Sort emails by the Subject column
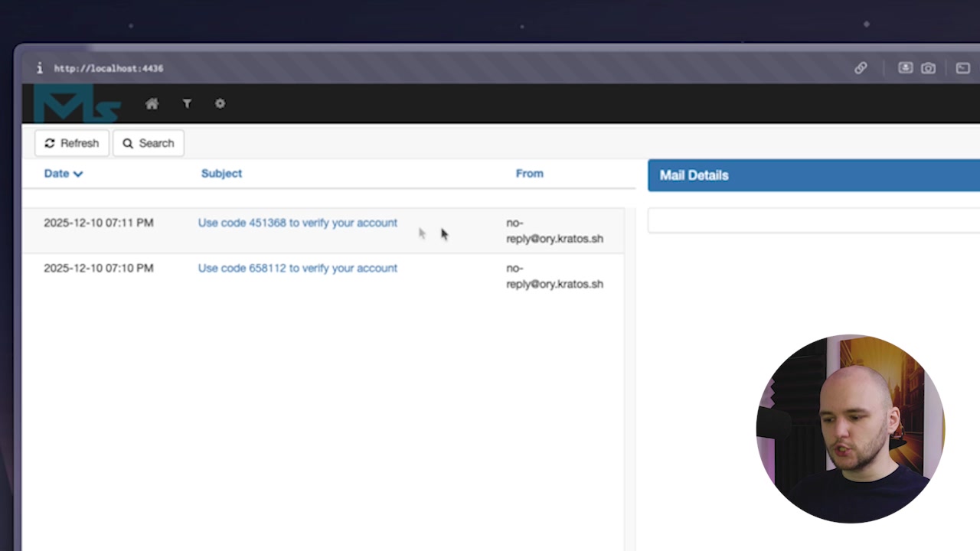The width and height of the screenshot is (980, 551). (221, 174)
